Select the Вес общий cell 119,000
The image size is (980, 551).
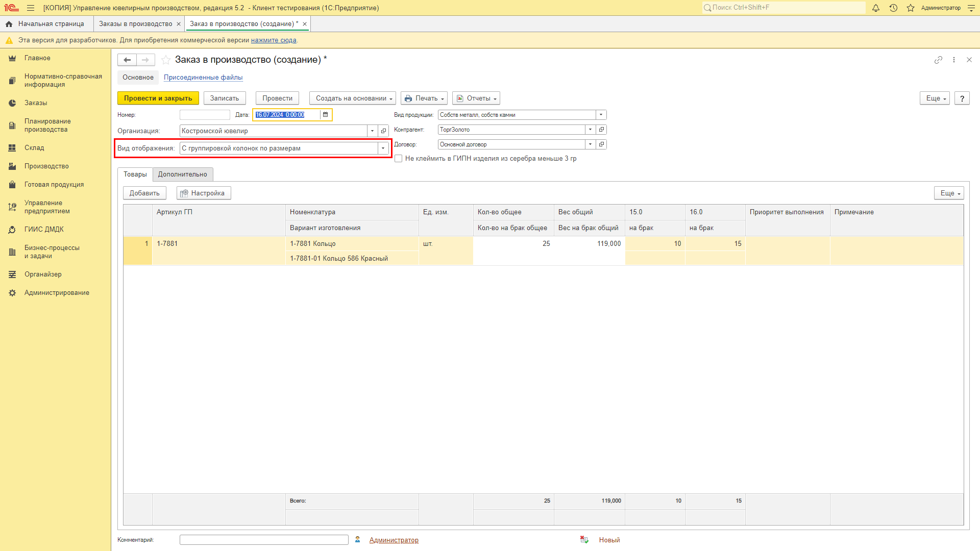590,244
